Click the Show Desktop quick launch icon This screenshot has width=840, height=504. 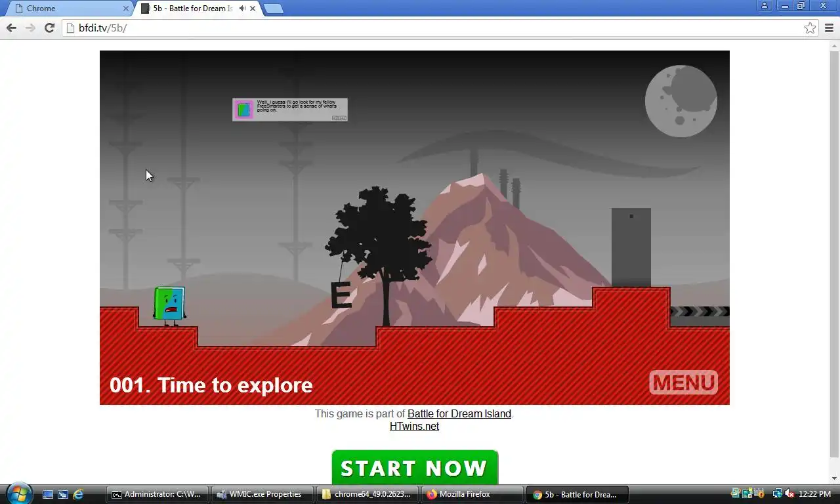click(x=47, y=494)
